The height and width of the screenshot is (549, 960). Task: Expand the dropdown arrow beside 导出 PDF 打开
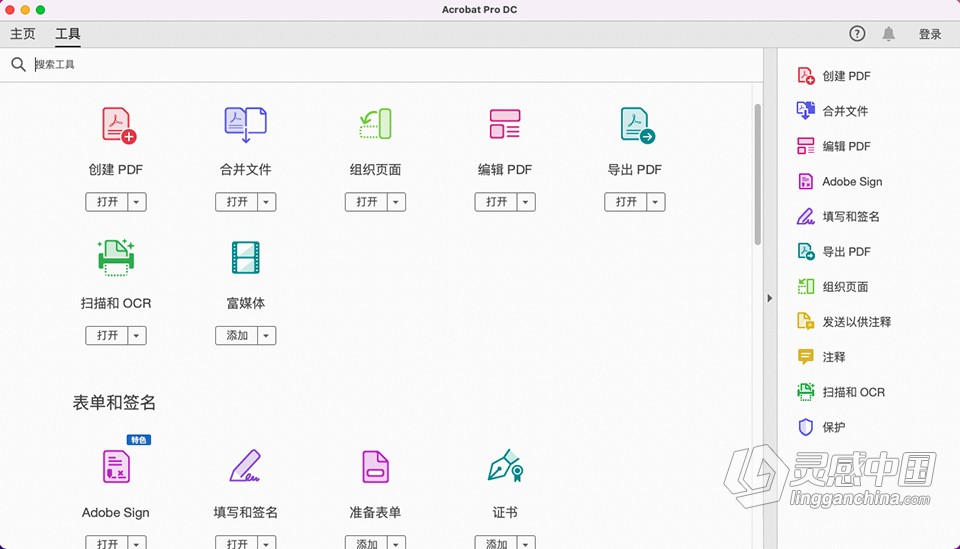[x=656, y=202]
